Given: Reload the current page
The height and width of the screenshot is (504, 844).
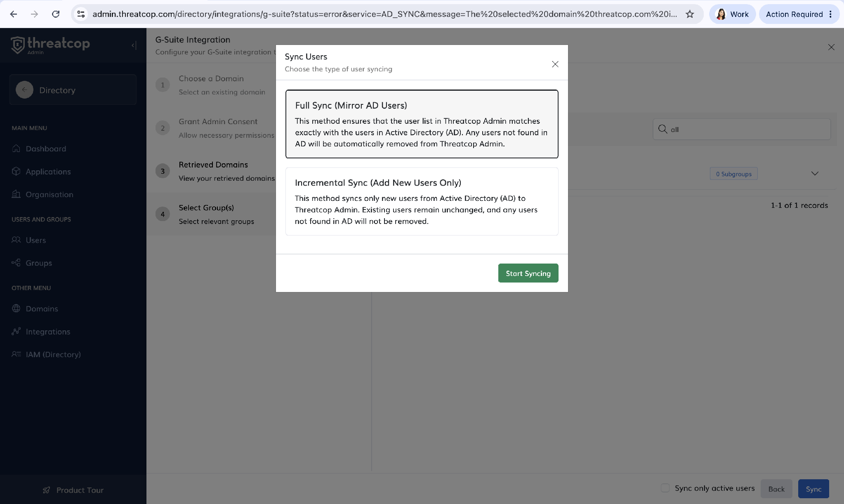Looking at the screenshot, I should tap(56, 14).
